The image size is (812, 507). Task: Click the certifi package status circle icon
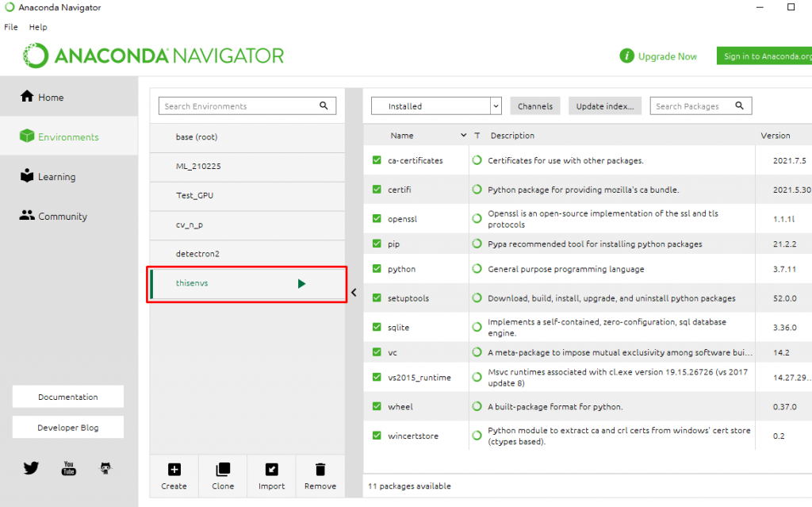pyautogui.click(x=477, y=189)
